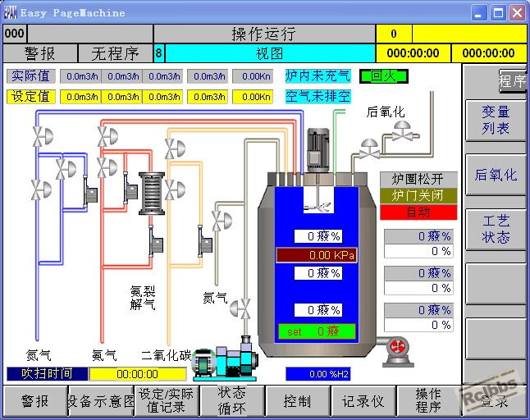
Task: Click the 氨裂解气 label
Action: click(143, 298)
